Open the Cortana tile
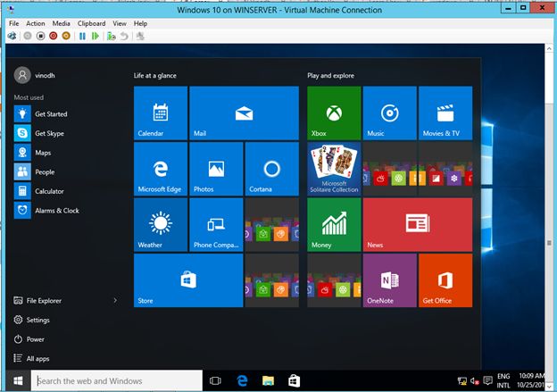Viewport: 557px width, 392px height. (x=272, y=169)
